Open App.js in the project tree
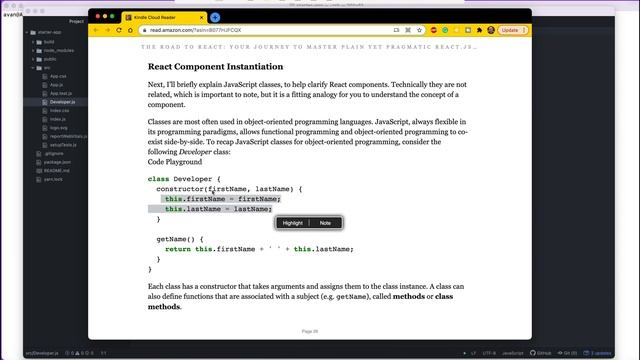Screen dimensions: 640x360 [56, 85]
